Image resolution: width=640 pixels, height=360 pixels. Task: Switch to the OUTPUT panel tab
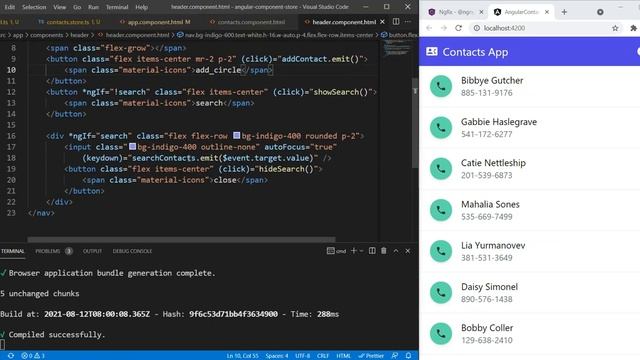click(92, 251)
